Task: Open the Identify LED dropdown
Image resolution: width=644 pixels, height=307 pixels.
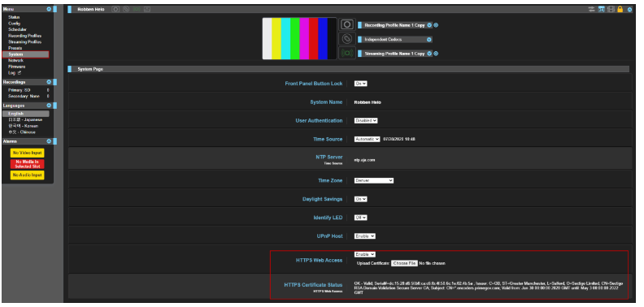Action: tap(360, 218)
